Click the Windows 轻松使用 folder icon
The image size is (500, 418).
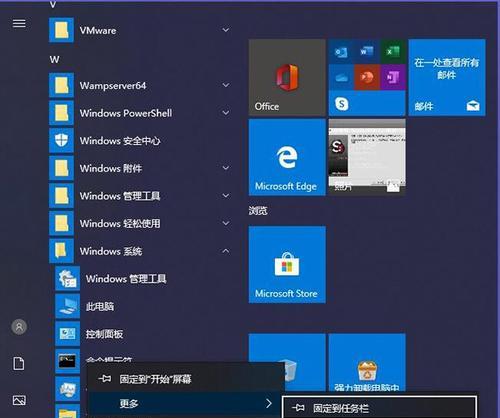coord(61,223)
